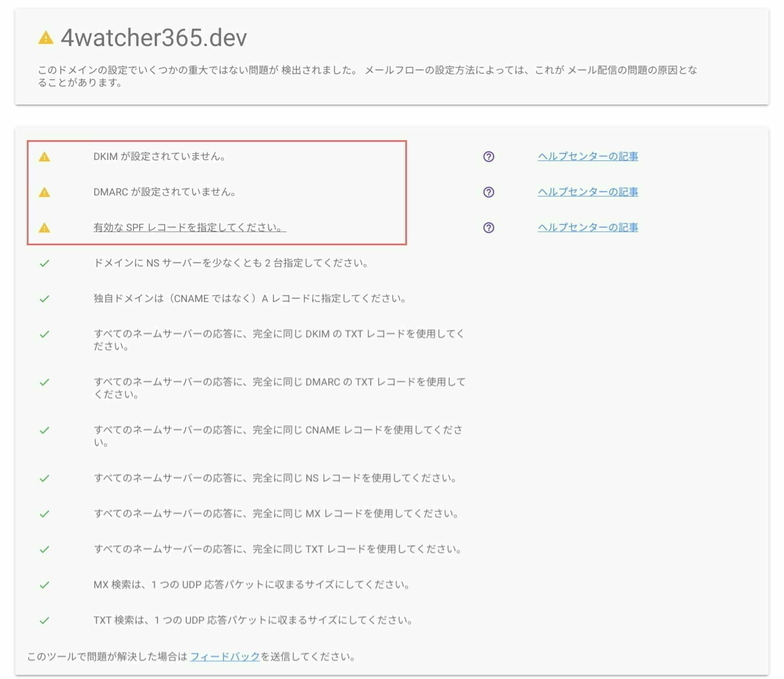Click 有効な SPF レコードを指定してください underlined text
Screen dimensions: 784x679
coord(190,228)
